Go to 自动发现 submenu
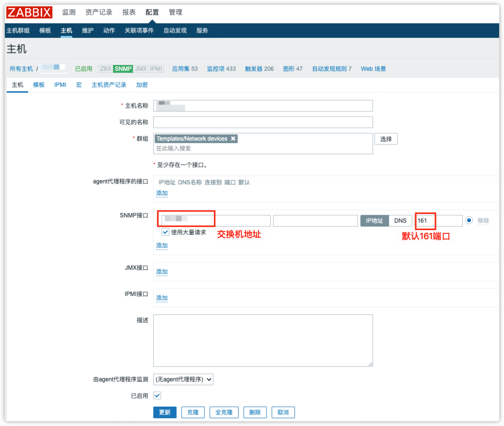The image size is (504, 426). point(175,30)
